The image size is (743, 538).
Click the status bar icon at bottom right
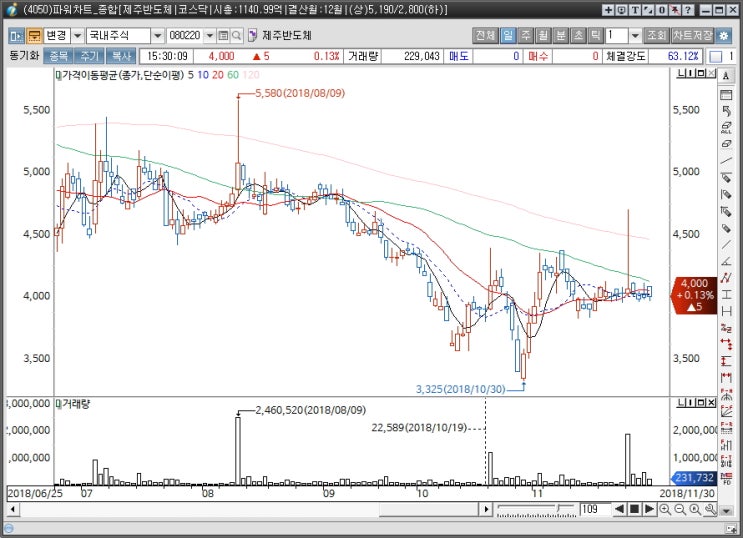pos(731,529)
